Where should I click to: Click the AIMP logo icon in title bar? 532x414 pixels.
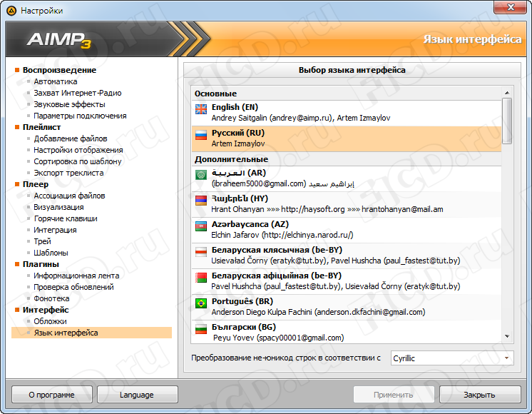[x=11, y=11]
